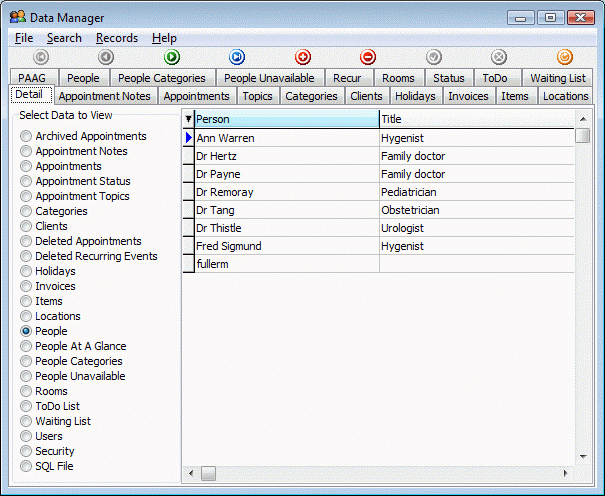Click the Obstetrician title cell
The width and height of the screenshot is (605, 496).
coord(477,210)
